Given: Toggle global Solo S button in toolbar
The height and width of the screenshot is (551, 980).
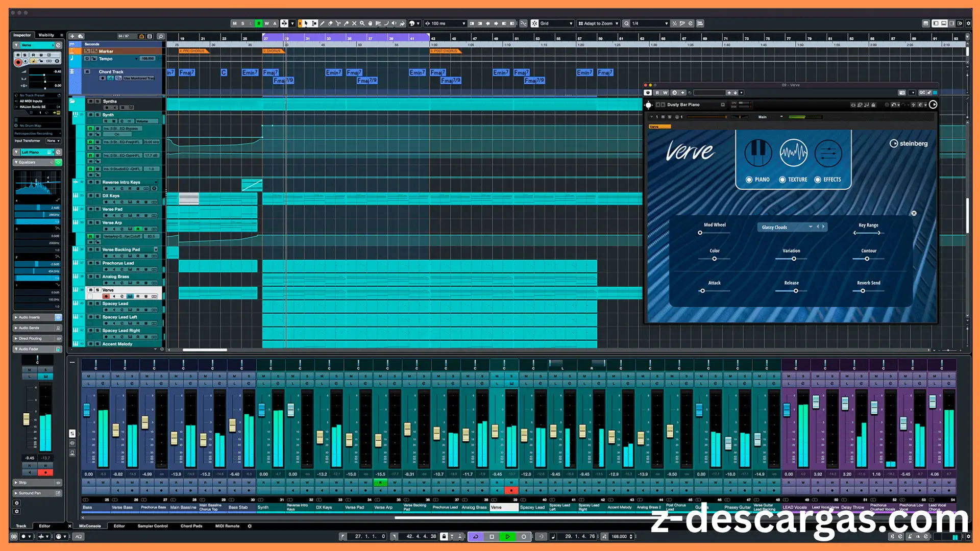Looking at the screenshot, I should [242, 23].
